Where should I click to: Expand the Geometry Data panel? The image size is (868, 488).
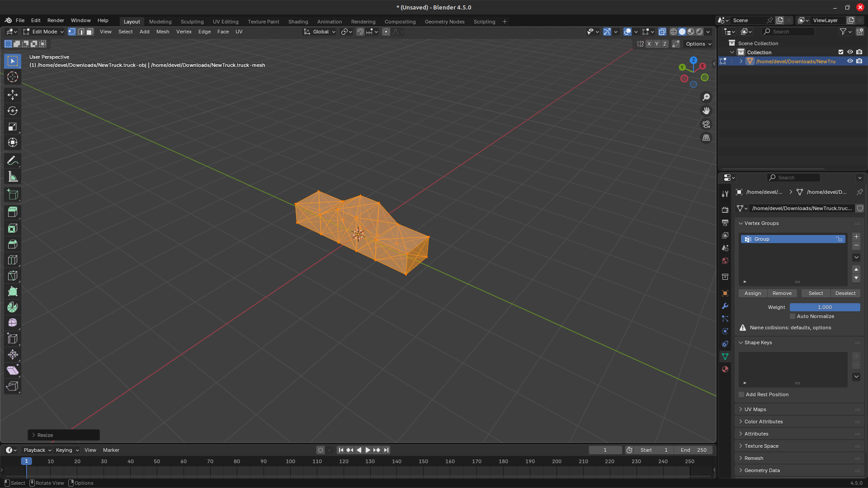pos(762,470)
